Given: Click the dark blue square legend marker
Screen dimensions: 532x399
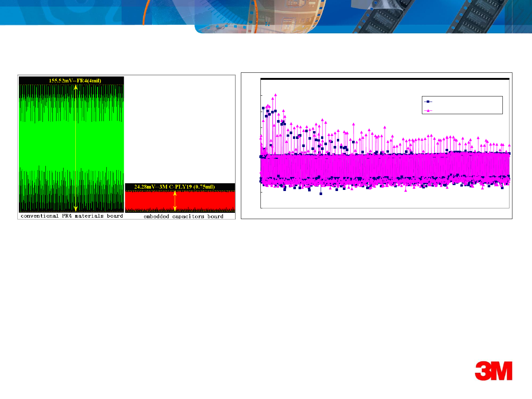Looking at the screenshot, I should [x=428, y=101].
